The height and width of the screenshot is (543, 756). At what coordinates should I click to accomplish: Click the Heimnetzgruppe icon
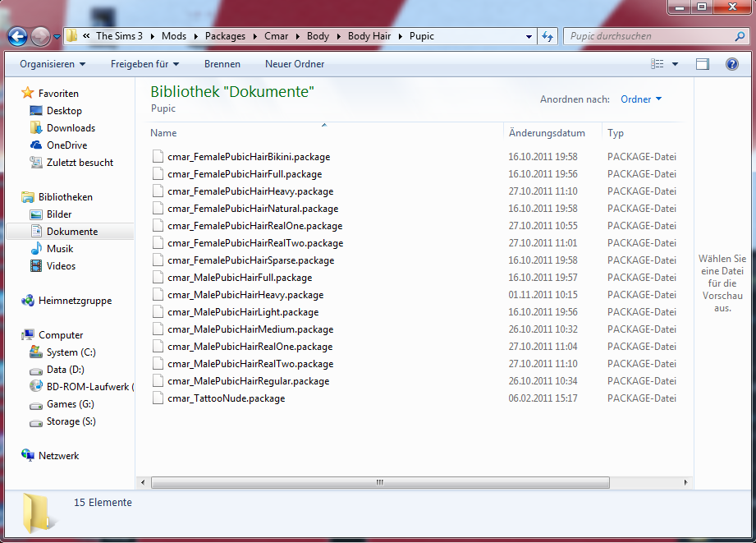pos(28,301)
